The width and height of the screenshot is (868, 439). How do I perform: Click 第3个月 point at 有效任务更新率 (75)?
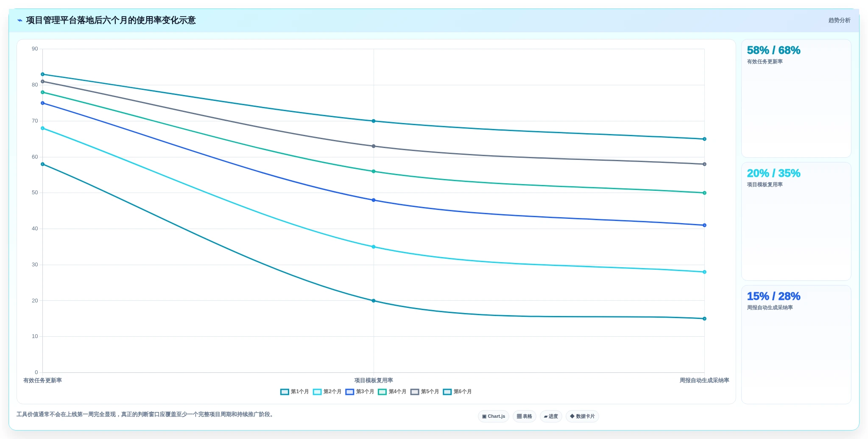click(42, 103)
